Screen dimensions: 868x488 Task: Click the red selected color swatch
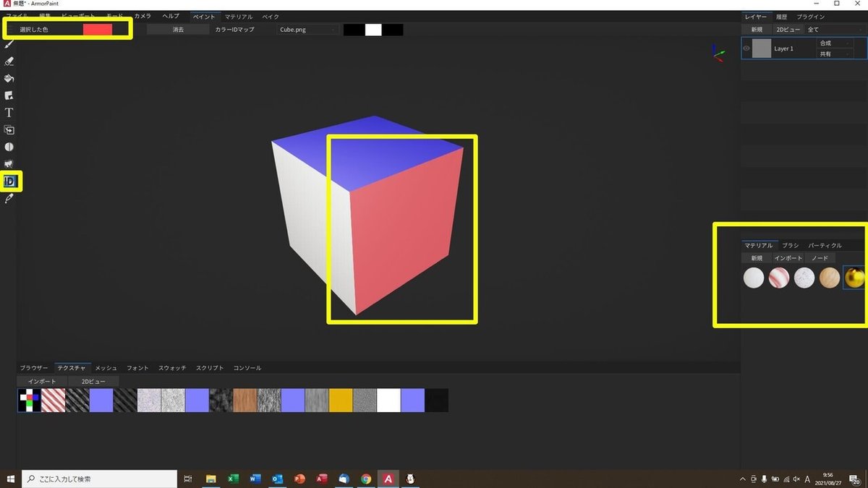click(x=98, y=30)
